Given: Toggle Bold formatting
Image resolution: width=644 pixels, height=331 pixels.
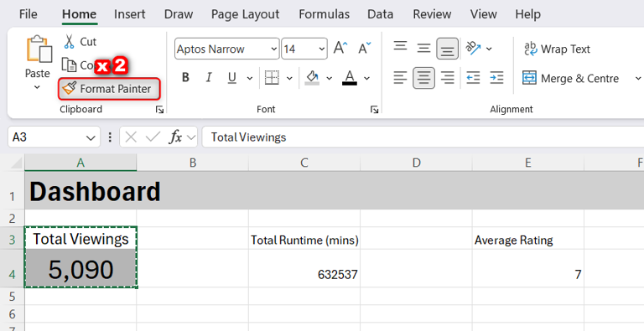Looking at the screenshot, I should pyautogui.click(x=185, y=78).
